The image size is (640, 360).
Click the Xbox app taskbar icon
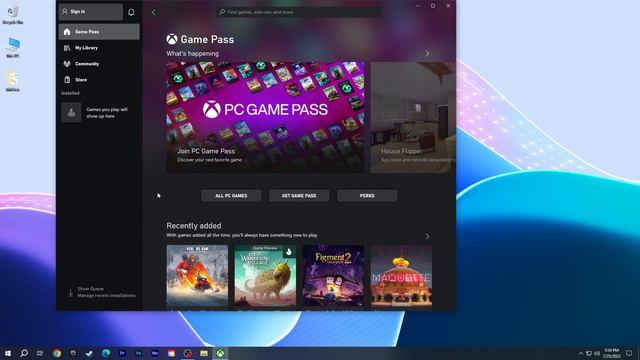(220, 353)
